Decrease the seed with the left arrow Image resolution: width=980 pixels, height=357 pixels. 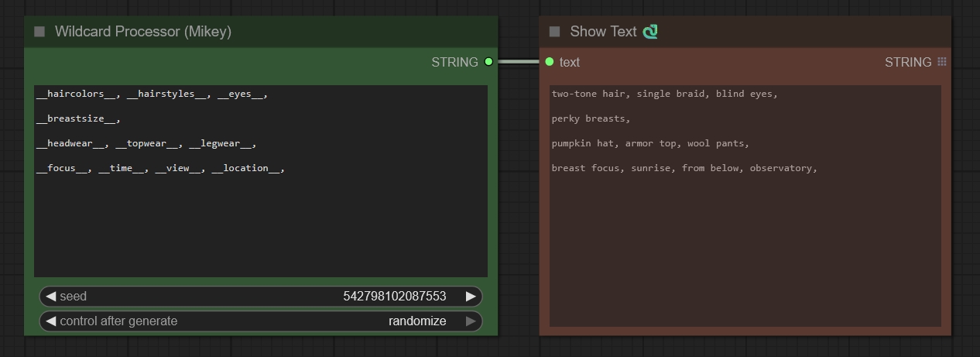coord(51,297)
